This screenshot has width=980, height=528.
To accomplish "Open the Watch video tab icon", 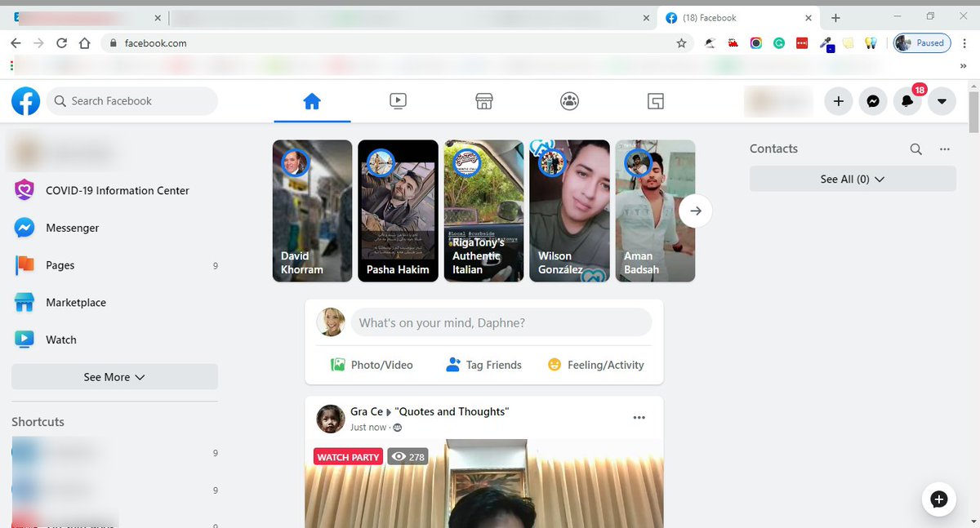I will tap(398, 101).
